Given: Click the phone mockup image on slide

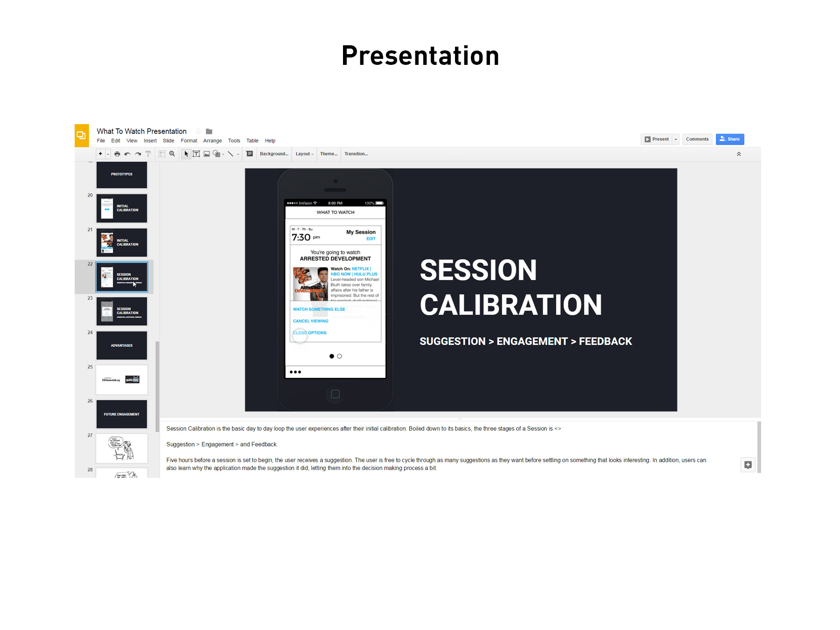Looking at the screenshot, I should 335,290.
